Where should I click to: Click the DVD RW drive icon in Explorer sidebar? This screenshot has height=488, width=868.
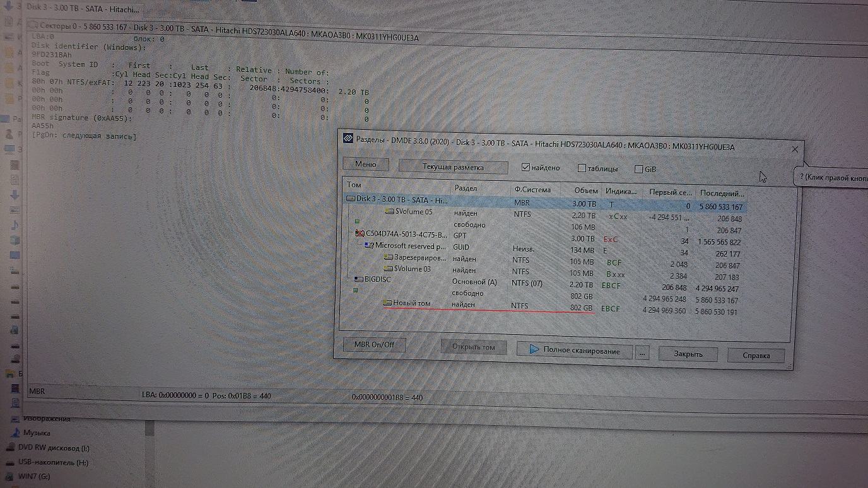[10, 448]
